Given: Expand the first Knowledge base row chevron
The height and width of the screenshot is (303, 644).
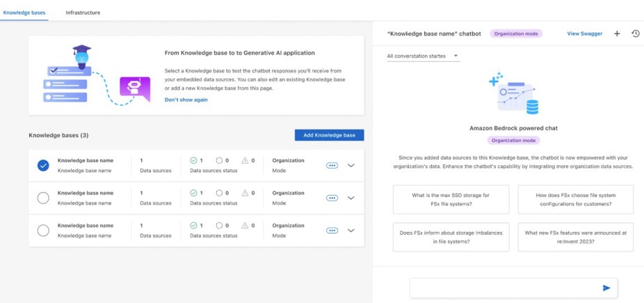Looking at the screenshot, I should click(x=351, y=165).
